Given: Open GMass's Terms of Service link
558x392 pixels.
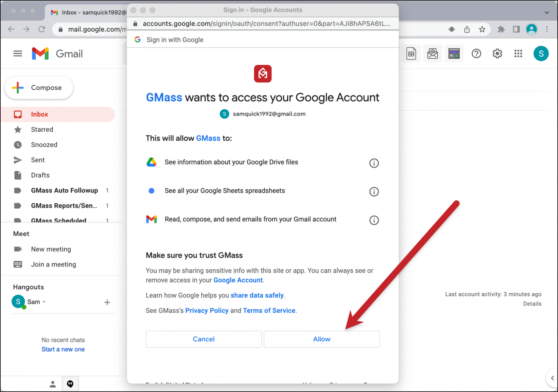Looking at the screenshot, I should (x=269, y=310).
